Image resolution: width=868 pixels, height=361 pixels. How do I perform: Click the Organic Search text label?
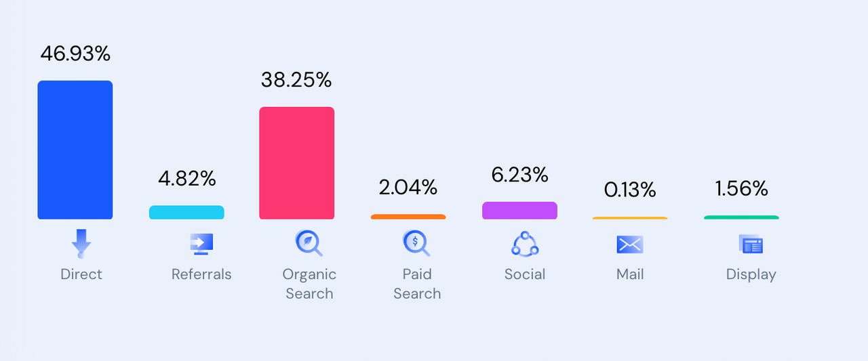(309, 284)
